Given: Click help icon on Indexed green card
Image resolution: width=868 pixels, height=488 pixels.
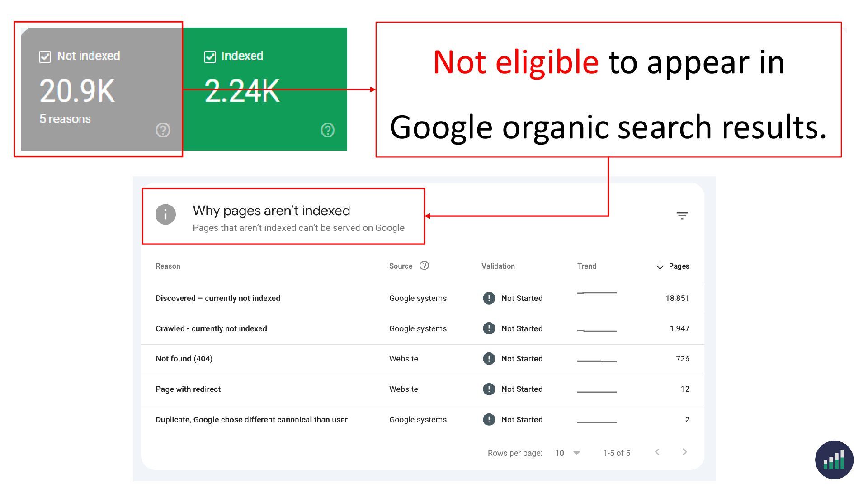Looking at the screenshot, I should (x=327, y=130).
